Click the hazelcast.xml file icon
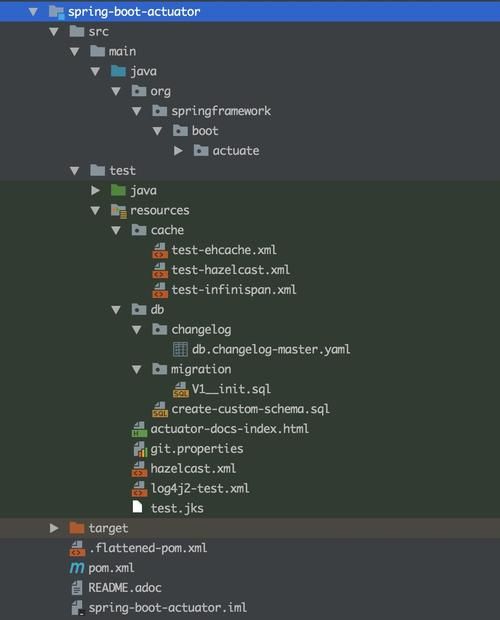 (x=139, y=469)
